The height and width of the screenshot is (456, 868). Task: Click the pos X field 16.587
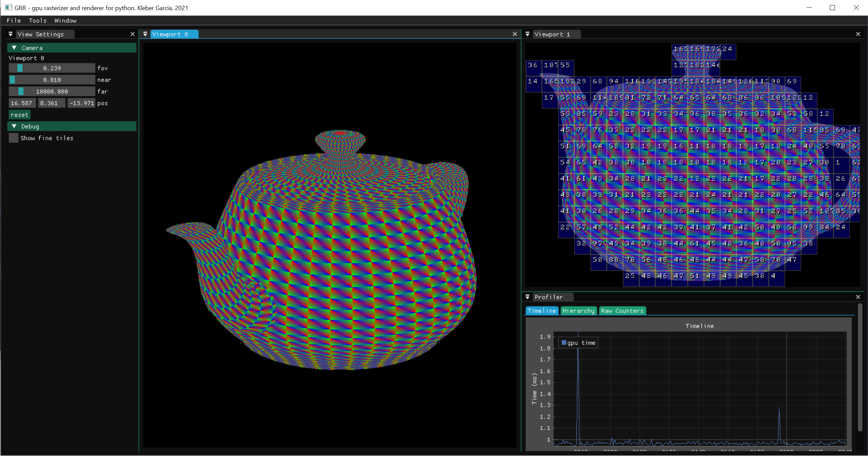click(22, 103)
